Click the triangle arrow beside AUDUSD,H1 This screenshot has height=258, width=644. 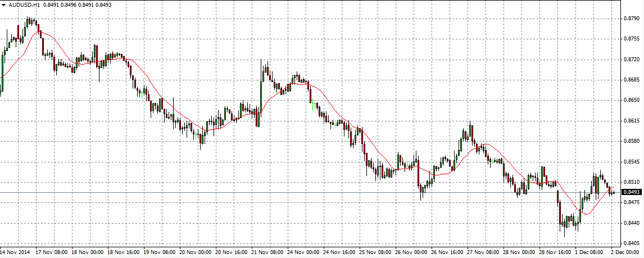point(3,4)
